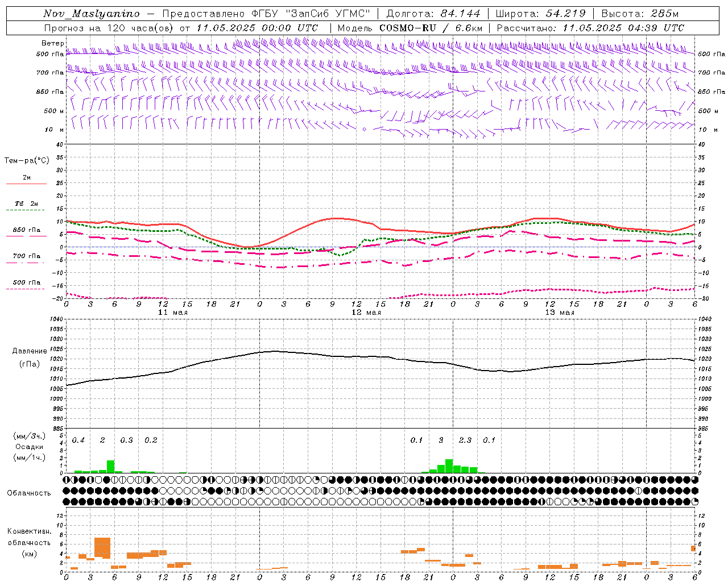The width and height of the screenshot is (728, 582).
Task: Click the Конвективн. облачность panel label
Action: 29,537
